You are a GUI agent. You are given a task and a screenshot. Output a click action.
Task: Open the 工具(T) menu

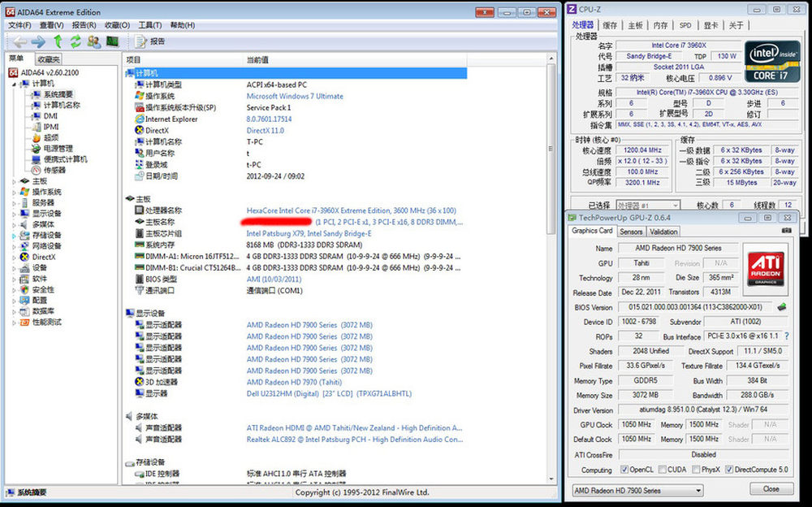tap(149, 25)
